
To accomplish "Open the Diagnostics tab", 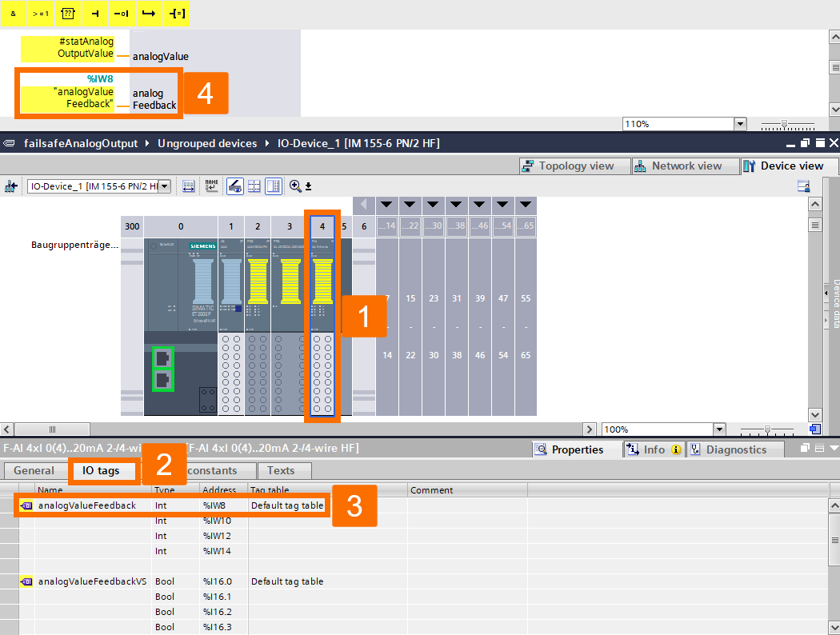I will tap(735, 449).
